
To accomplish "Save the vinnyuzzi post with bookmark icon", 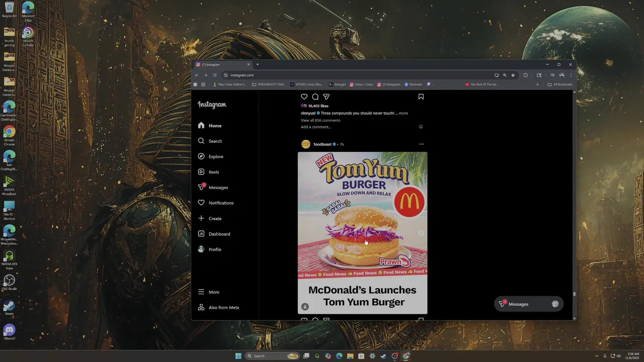I will click(421, 97).
